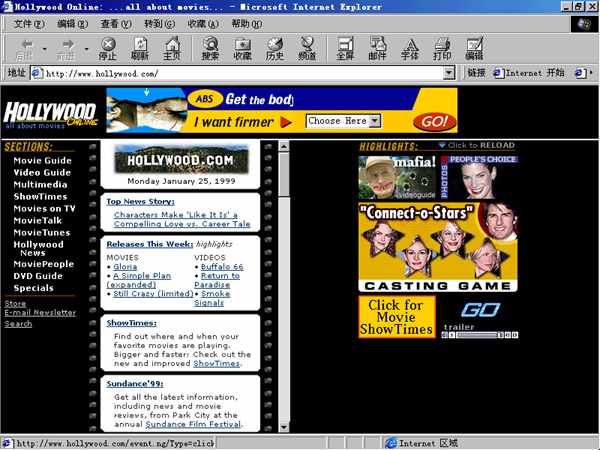The image size is (600, 450).
Task: Switch to Fullscreen (全屏) view
Action: click(x=345, y=49)
